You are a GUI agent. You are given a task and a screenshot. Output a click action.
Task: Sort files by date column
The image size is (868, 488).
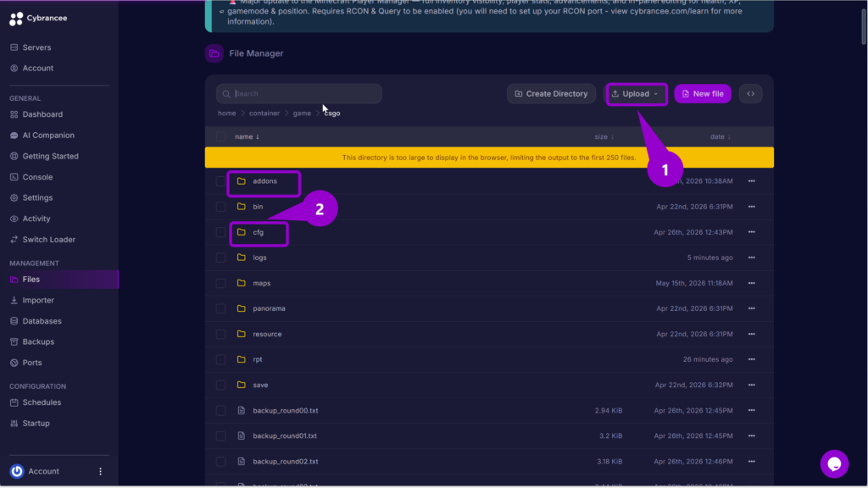[721, 136]
